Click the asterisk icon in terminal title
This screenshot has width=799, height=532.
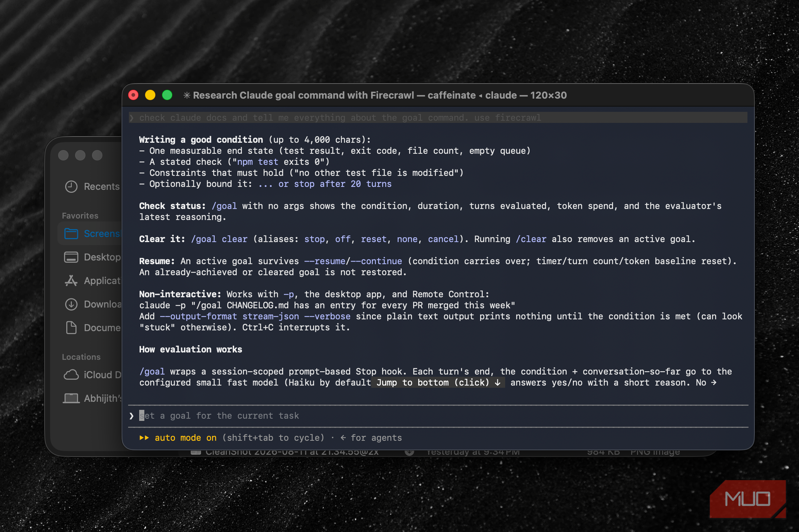(187, 95)
